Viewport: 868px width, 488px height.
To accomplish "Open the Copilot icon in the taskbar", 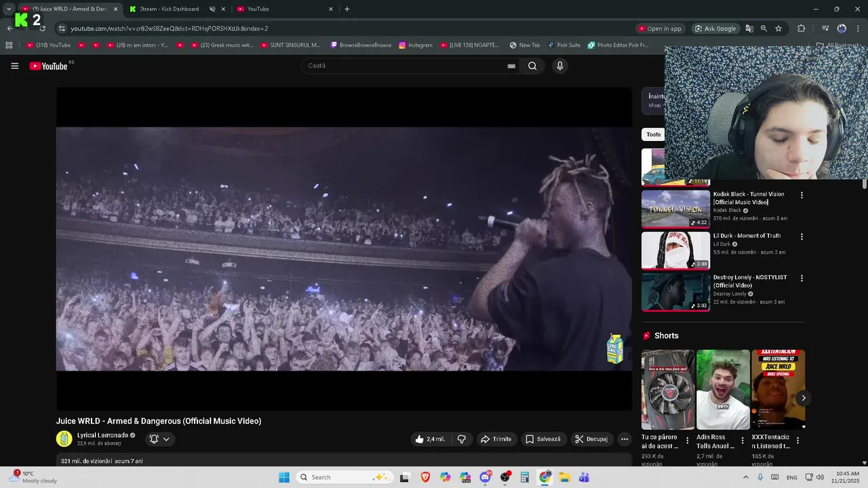I will (445, 477).
